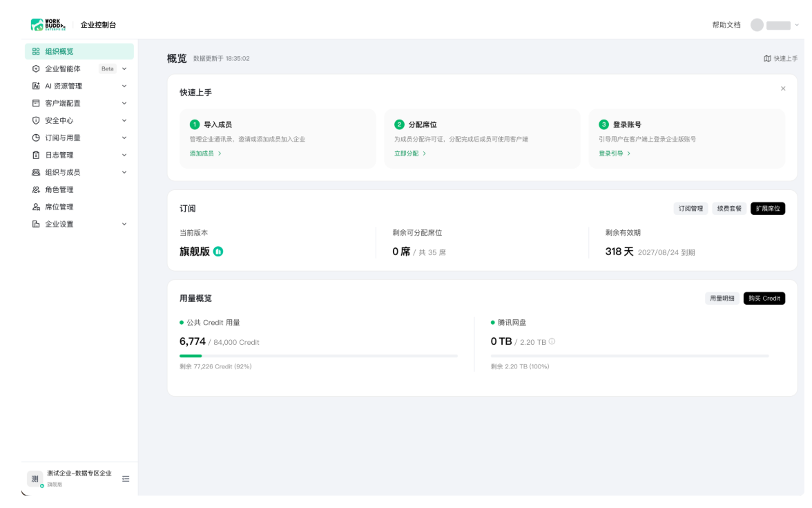Click the 购买 Credit button
This screenshot has width=812, height=508.
pyautogui.click(x=764, y=299)
